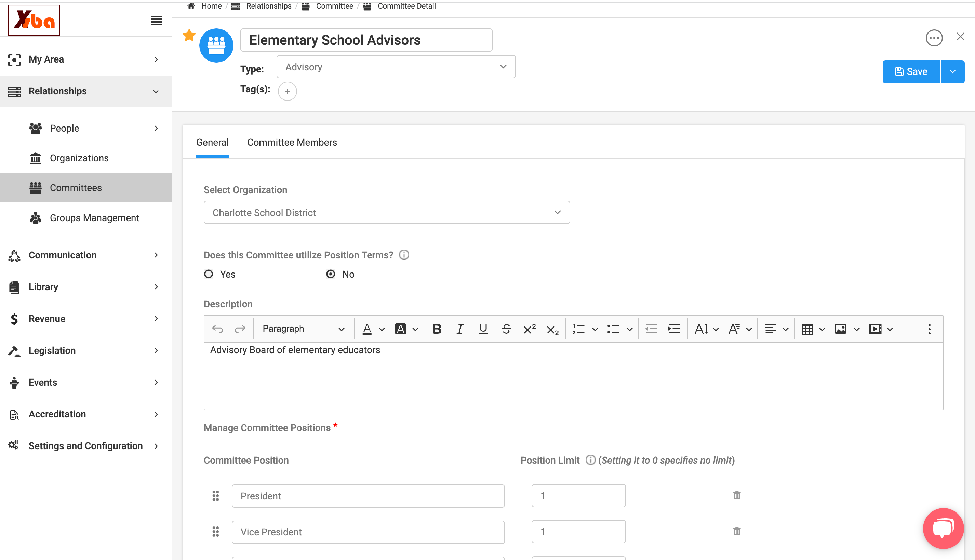Click the info icon next to Position Limit
975x560 pixels.
tap(590, 460)
